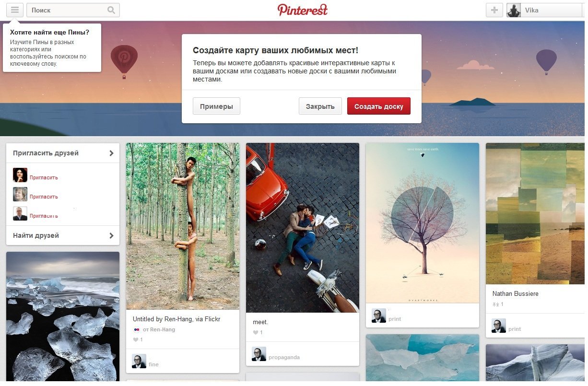This screenshot has height=386, width=588.
Task: Click pinner avatar next to fine board
Action: coord(139,361)
